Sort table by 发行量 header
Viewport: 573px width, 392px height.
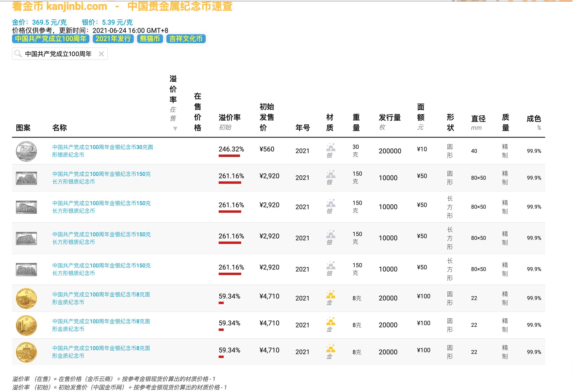[390, 117]
